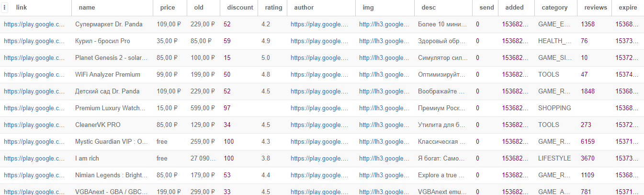Viewport: 644px width, 195px height.
Task: Click old price 599,00 ₽
Action: click(203, 108)
